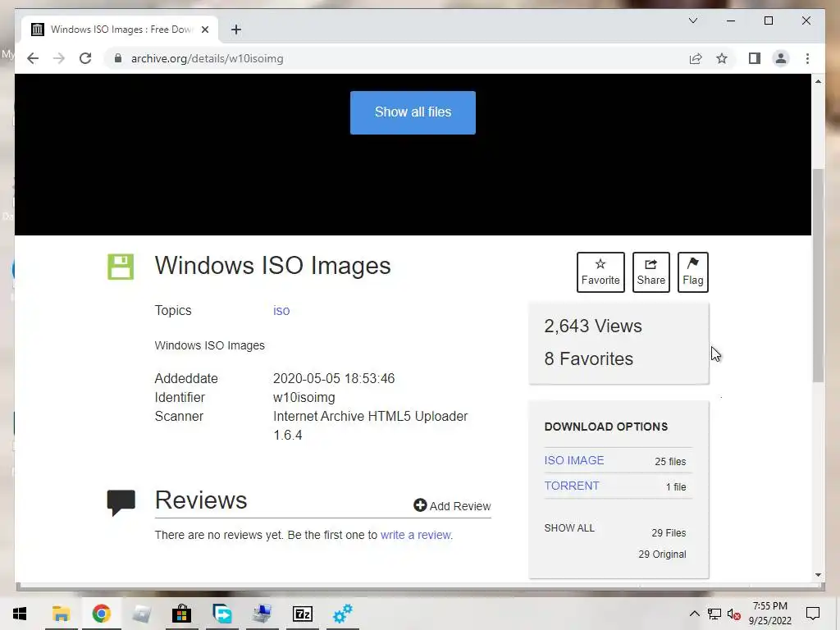
Task: Open the iso topic link
Action: (x=281, y=311)
